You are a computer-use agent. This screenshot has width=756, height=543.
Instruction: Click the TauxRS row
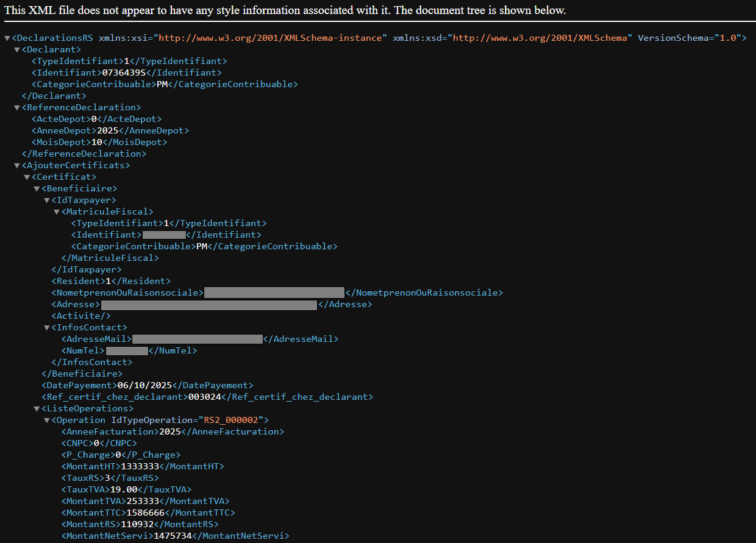click(x=110, y=478)
